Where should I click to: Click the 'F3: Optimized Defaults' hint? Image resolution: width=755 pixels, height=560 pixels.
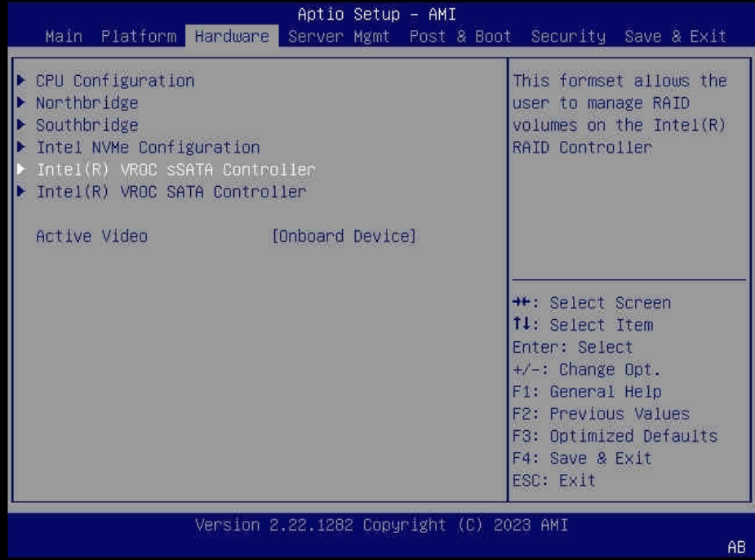615,436
